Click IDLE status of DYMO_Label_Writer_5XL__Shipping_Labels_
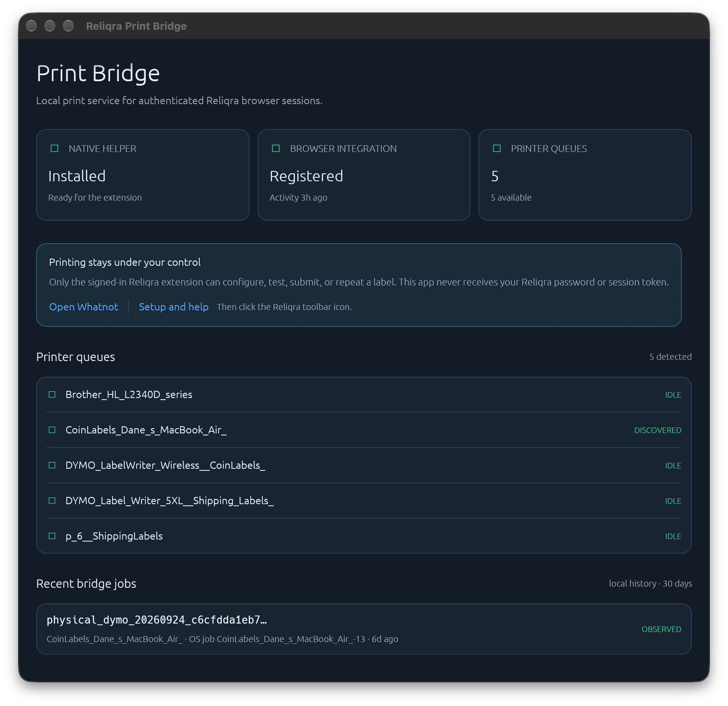The width and height of the screenshot is (728, 706). pyautogui.click(x=673, y=501)
